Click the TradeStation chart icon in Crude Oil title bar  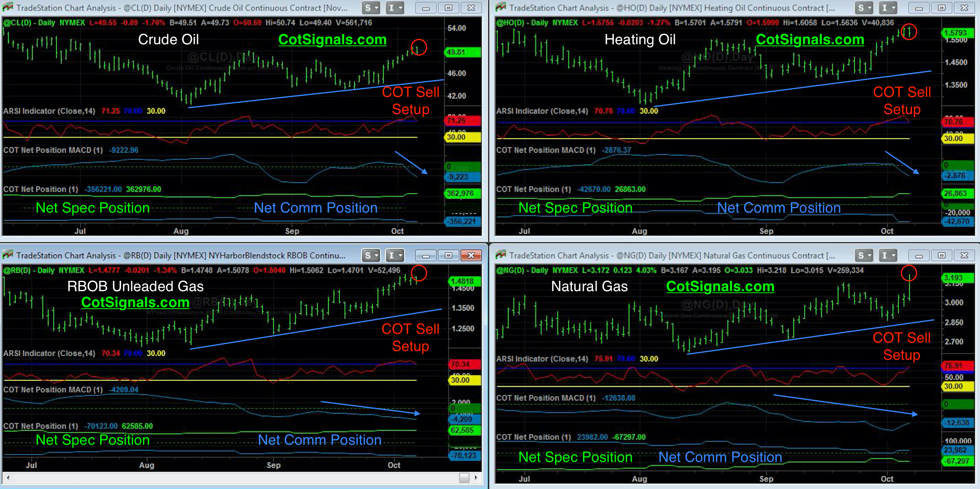click(8, 7)
